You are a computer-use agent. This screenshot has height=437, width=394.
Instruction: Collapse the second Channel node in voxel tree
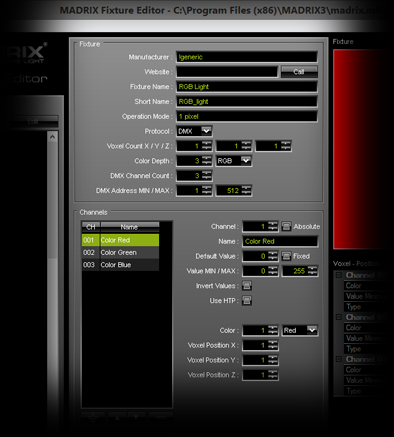pos(339,317)
